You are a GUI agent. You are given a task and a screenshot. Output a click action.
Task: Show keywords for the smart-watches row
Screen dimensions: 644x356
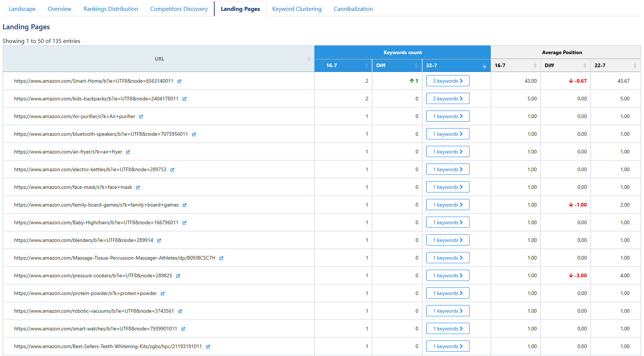447,329
